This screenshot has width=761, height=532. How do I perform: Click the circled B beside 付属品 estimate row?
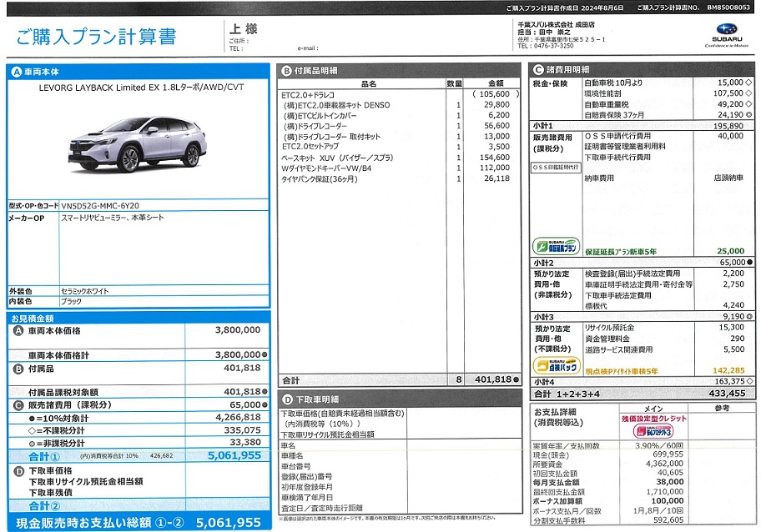[18, 369]
